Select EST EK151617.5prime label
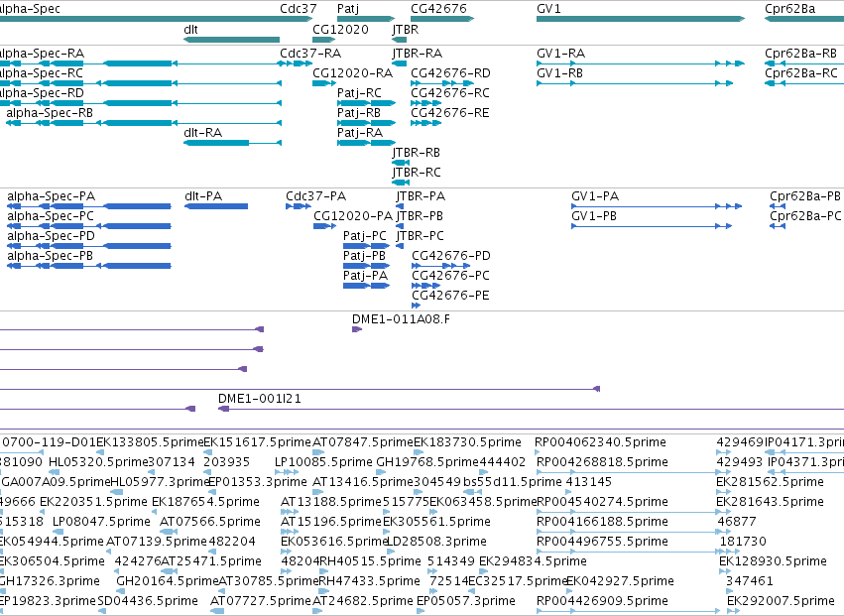Viewport: 844px width, 616px height. point(258,442)
